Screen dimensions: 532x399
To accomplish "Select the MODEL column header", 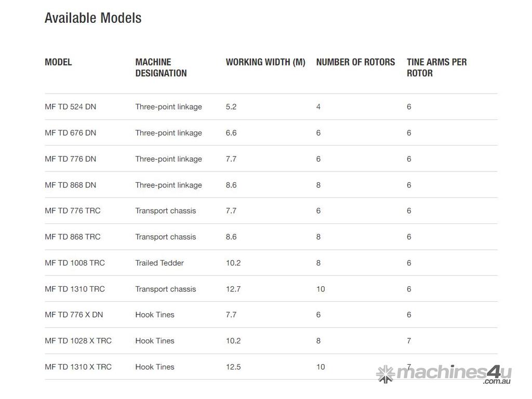I will [x=58, y=62].
